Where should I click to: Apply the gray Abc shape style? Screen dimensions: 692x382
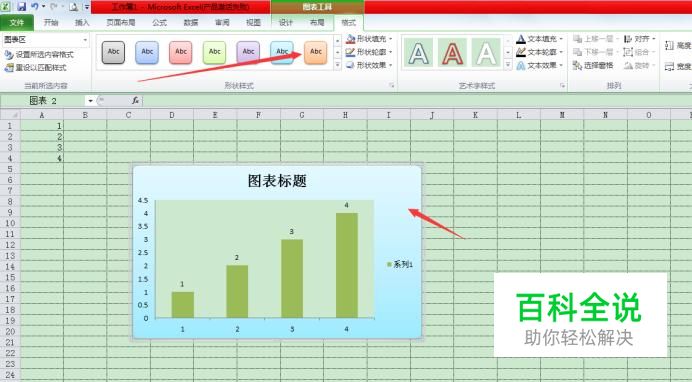113,52
